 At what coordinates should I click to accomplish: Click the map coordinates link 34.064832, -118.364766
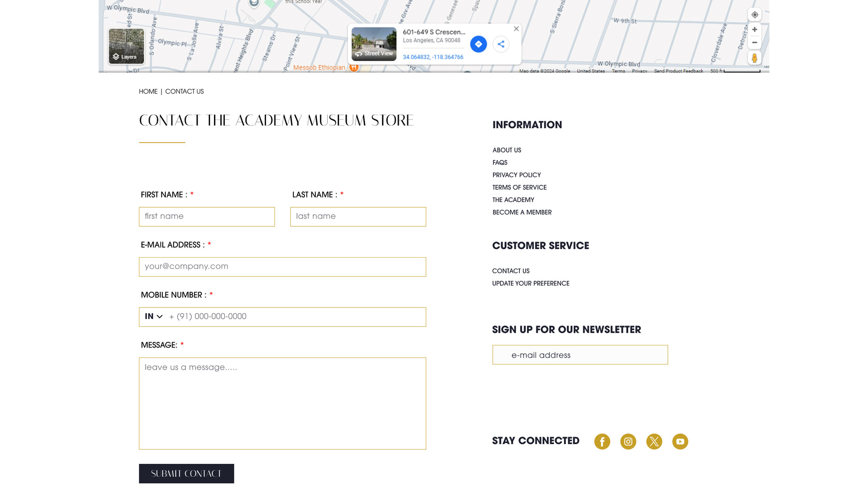[433, 57]
